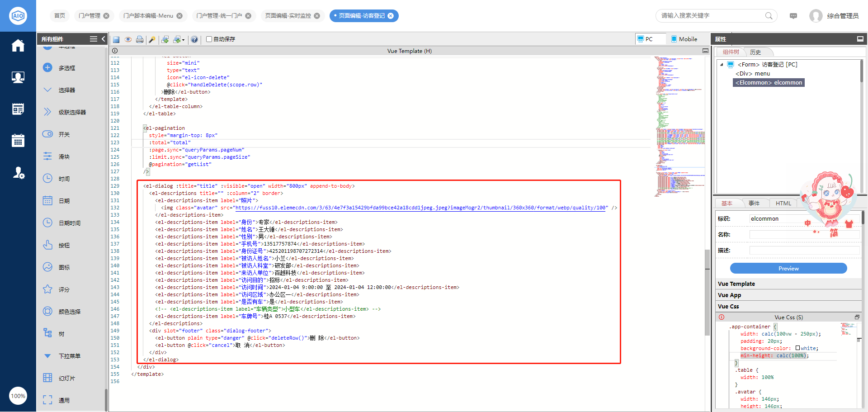
Task: Switch to the 门户脚本编辑-Menu tab
Action: click(x=148, y=16)
